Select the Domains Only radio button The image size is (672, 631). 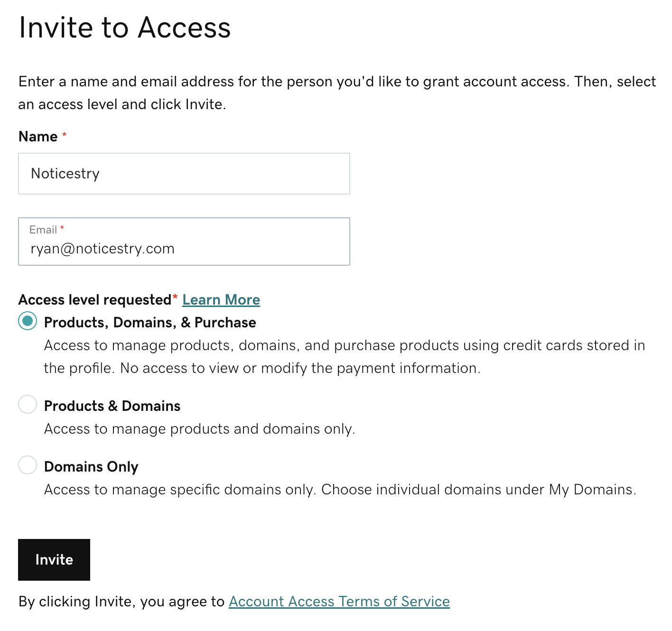[x=28, y=465]
